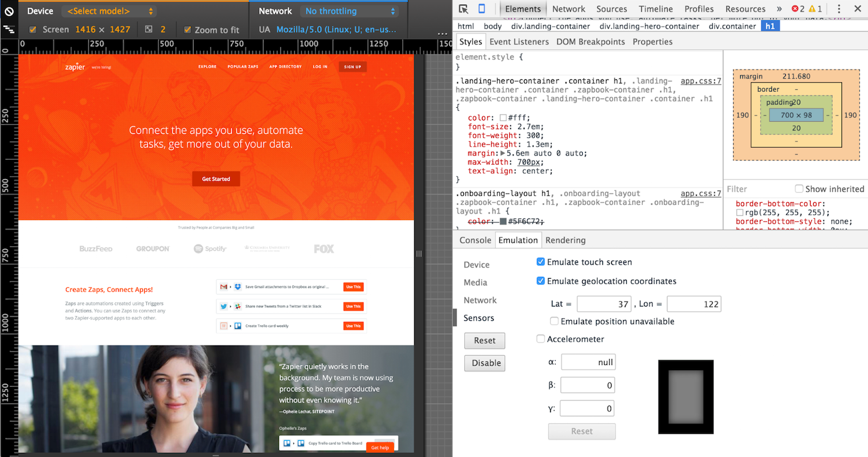The width and height of the screenshot is (868, 457).
Task: Open the No throttling network dropdown
Action: (349, 10)
